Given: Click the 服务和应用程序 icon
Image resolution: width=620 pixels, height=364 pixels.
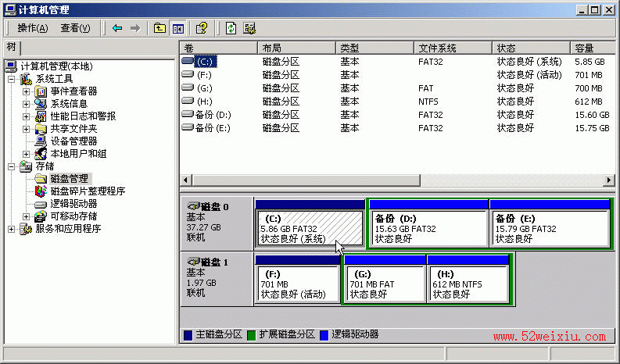Looking at the screenshot, I should [26, 229].
